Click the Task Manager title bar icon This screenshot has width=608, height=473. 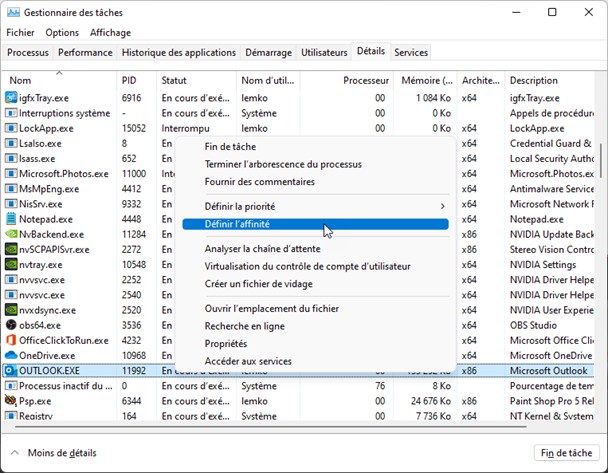coord(12,12)
